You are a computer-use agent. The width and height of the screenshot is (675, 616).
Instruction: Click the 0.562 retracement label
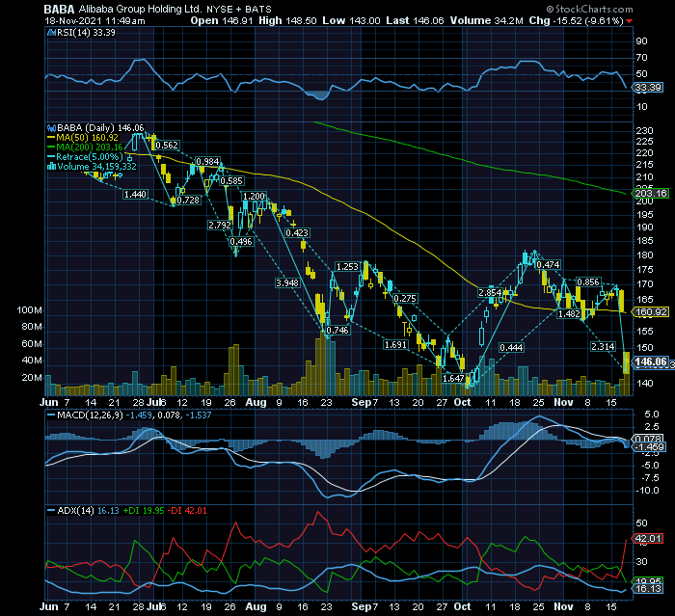(167, 145)
